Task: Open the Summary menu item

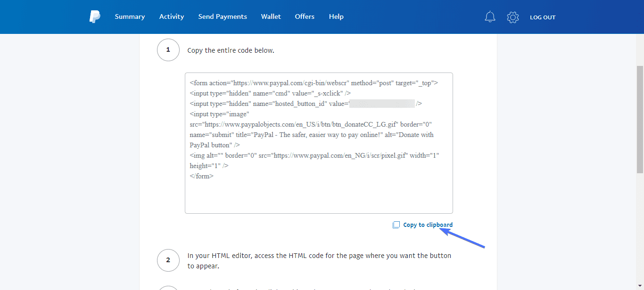Action: pos(130,16)
